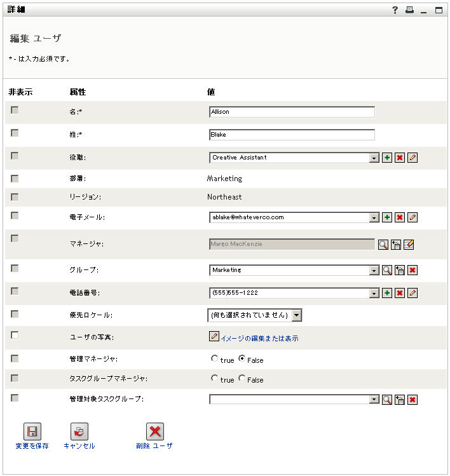Check the 非表示 box for 姓
450x476 pixels.
coord(15,133)
